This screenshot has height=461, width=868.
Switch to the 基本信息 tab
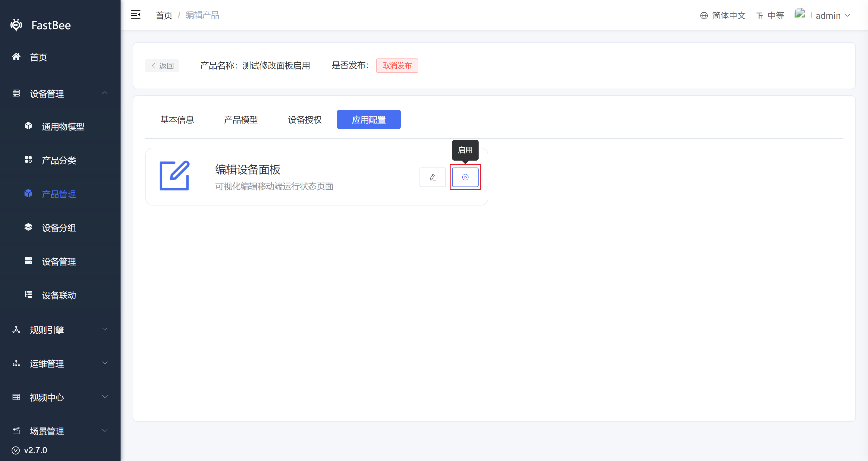(x=177, y=119)
